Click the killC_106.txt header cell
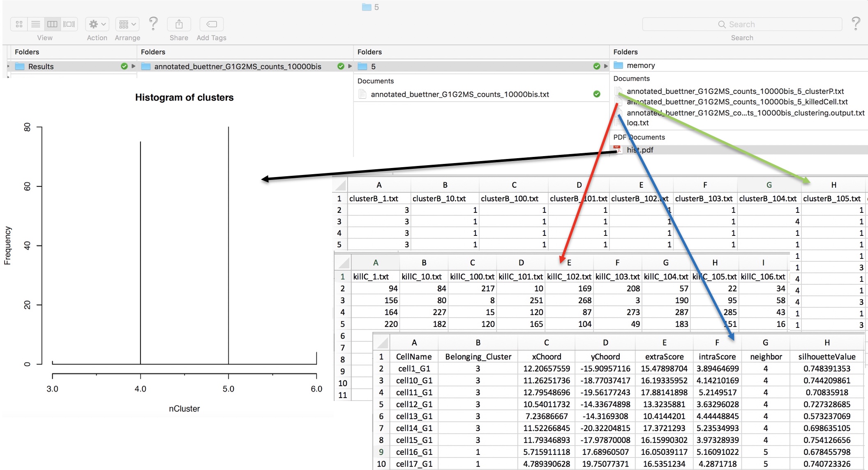 (763, 276)
